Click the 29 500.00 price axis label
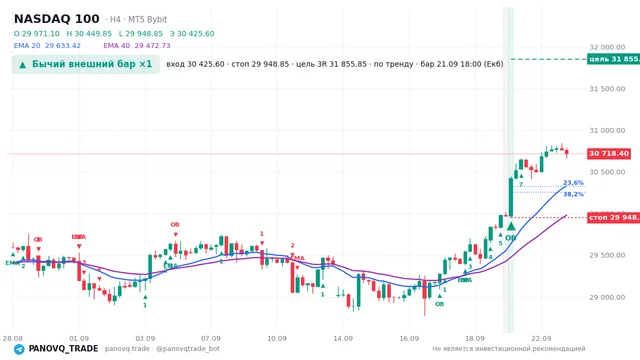 607,255
